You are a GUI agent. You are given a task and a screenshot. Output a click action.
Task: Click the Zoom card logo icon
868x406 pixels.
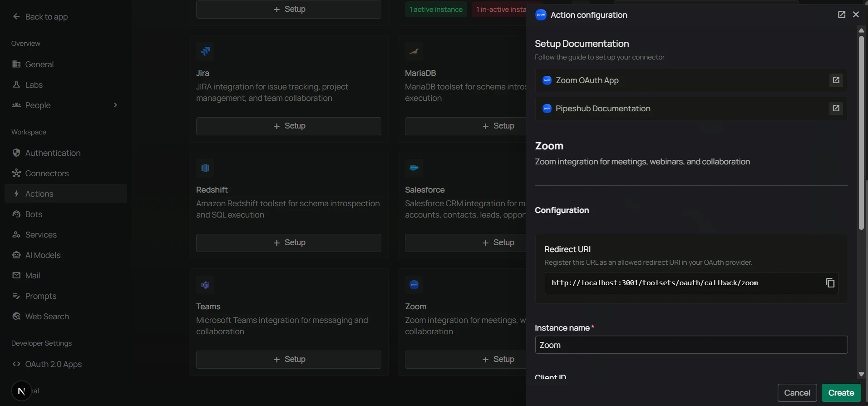pyautogui.click(x=414, y=285)
